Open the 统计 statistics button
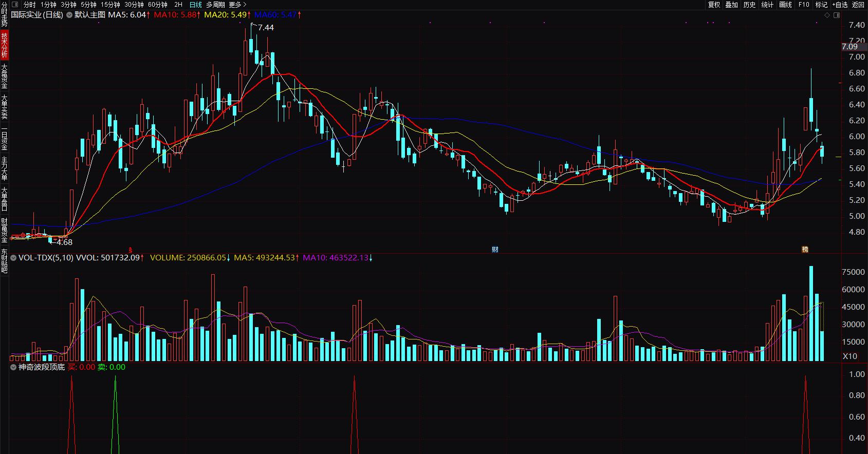The image size is (868, 454). (767, 5)
